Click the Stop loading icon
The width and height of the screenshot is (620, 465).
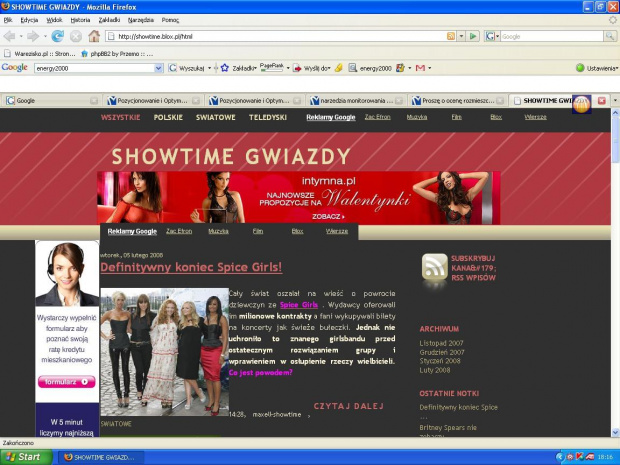click(x=76, y=36)
